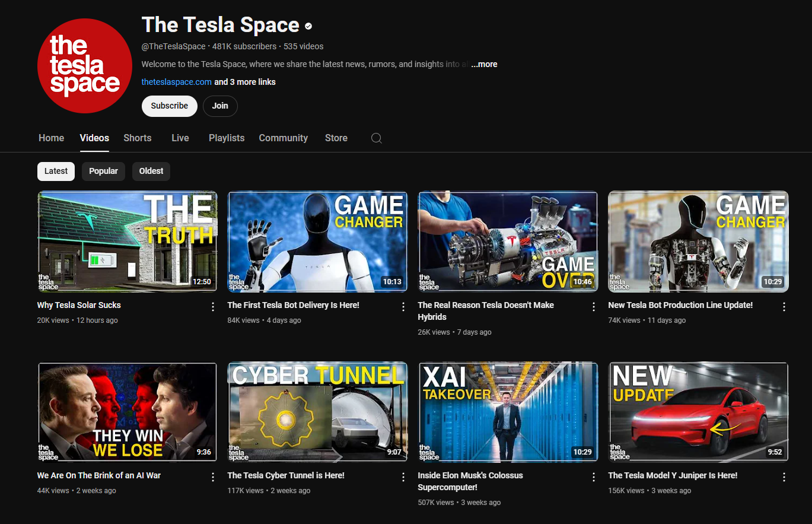The width and height of the screenshot is (812, 524).
Task: Click The Tesla Space channel name heading
Action: [221, 25]
